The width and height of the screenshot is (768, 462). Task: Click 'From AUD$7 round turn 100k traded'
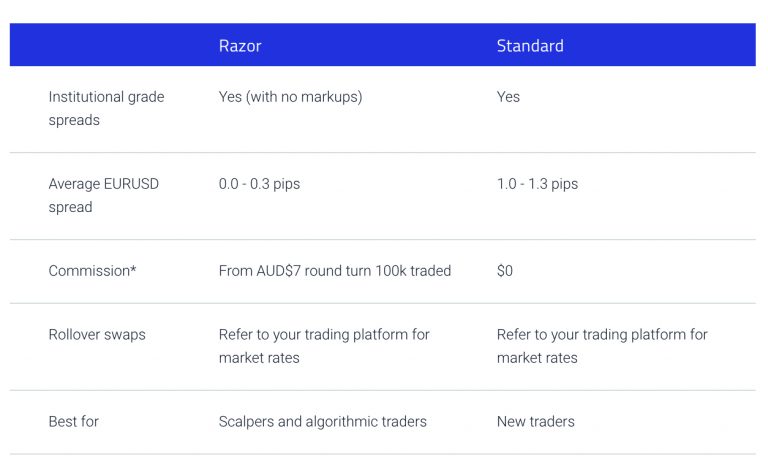(x=335, y=270)
